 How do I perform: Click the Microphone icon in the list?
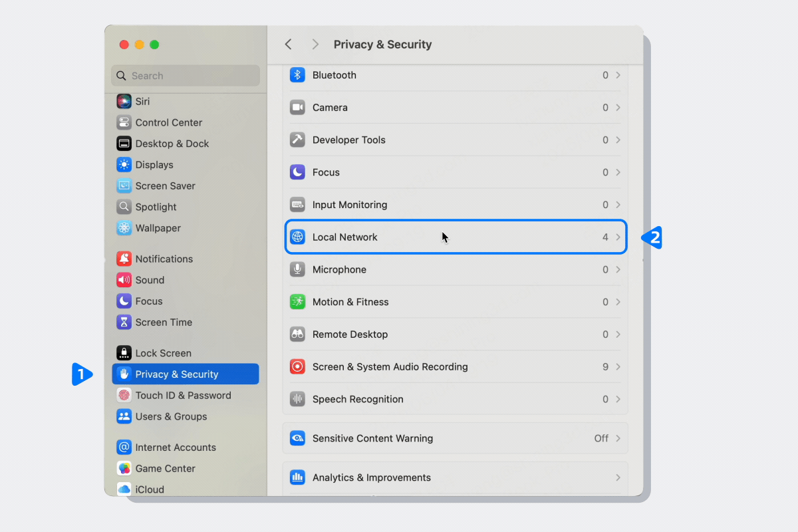[297, 269]
